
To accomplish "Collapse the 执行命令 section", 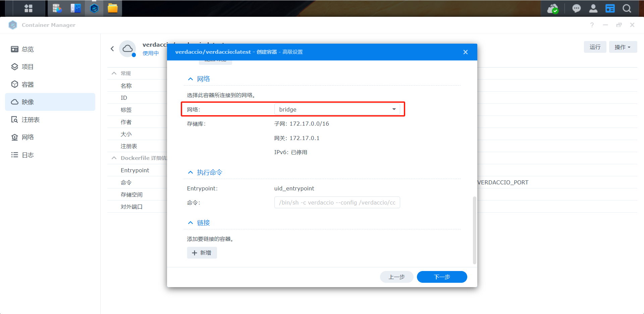I will (191, 172).
